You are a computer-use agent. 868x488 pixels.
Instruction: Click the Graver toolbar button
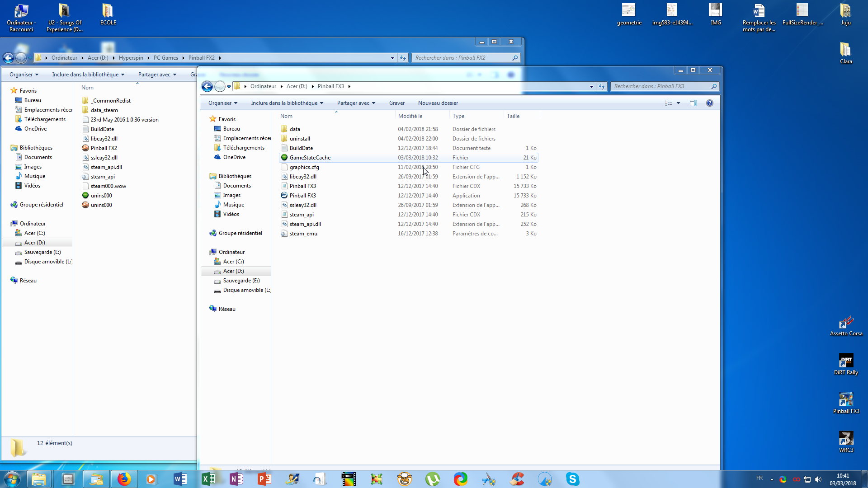pyautogui.click(x=396, y=103)
